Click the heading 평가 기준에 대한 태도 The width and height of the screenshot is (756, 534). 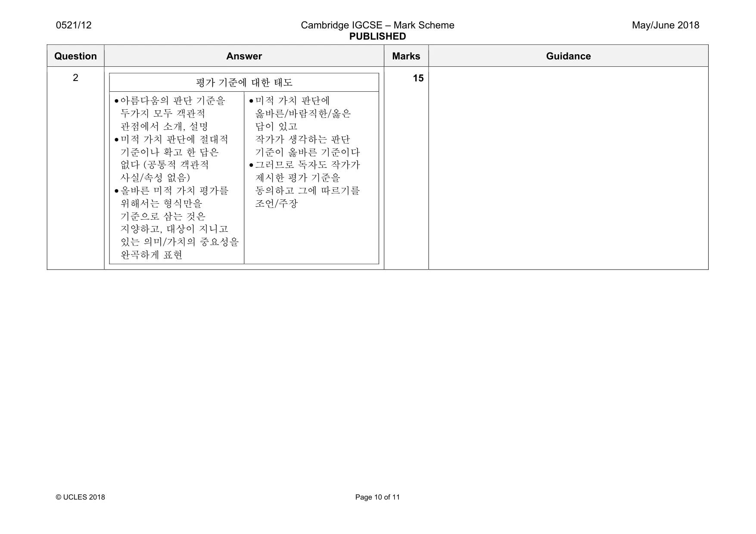coord(244,82)
